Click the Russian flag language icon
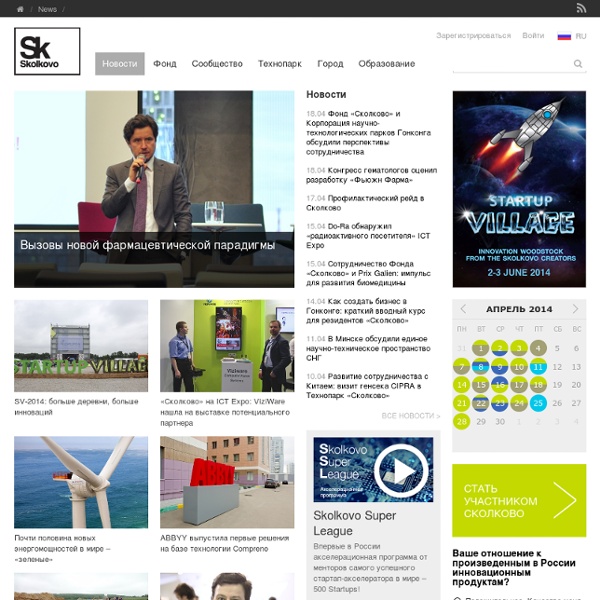This screenshot has width=600, height=600. (564, 36)
